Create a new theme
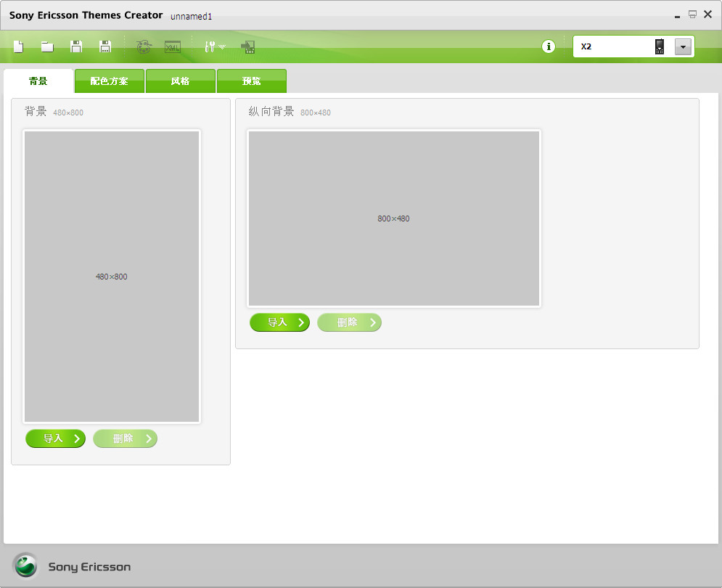Viewport: 722px width, 588px height. (x=18, y=46)
